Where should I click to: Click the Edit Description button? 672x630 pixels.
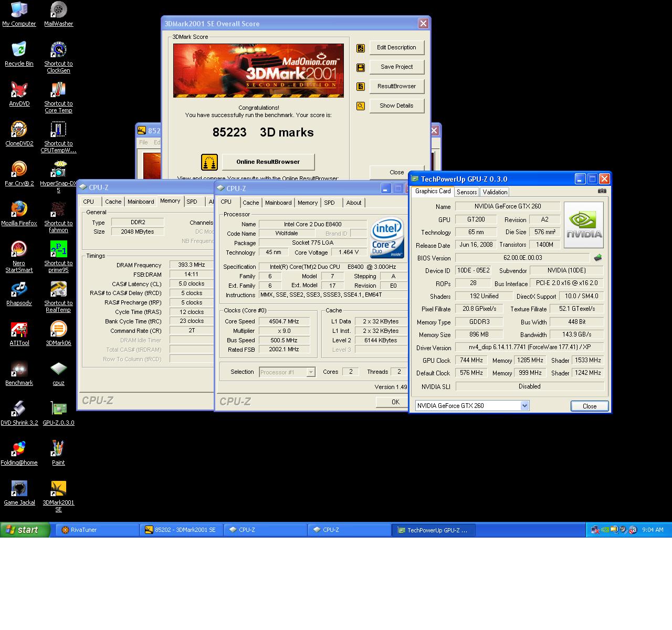tap(396, 48)
